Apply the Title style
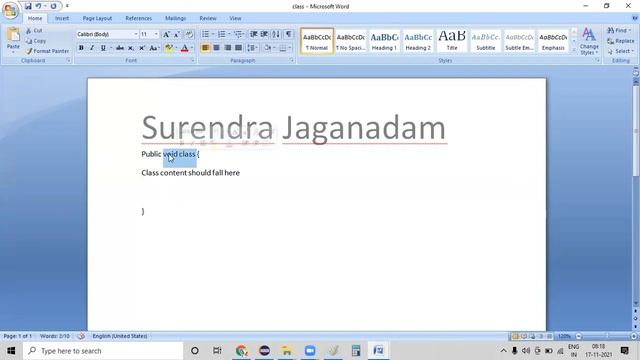640x360 pixels. click(x=452, y=41)
